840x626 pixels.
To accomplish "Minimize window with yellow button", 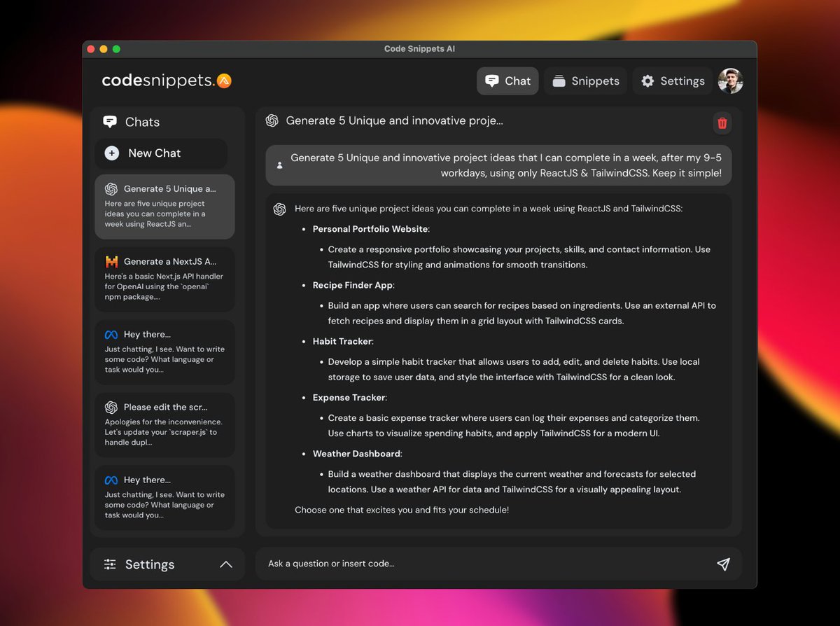I will pos(104,49).
